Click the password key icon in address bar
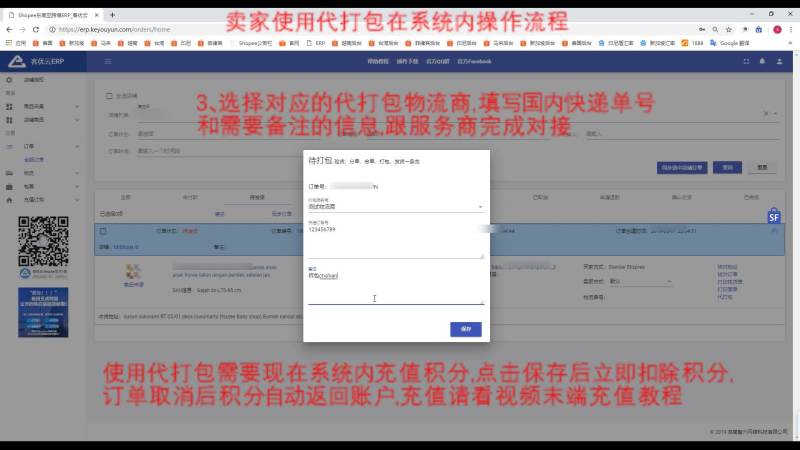The width and height of the screenshot is (800, 450). (702, 30)
